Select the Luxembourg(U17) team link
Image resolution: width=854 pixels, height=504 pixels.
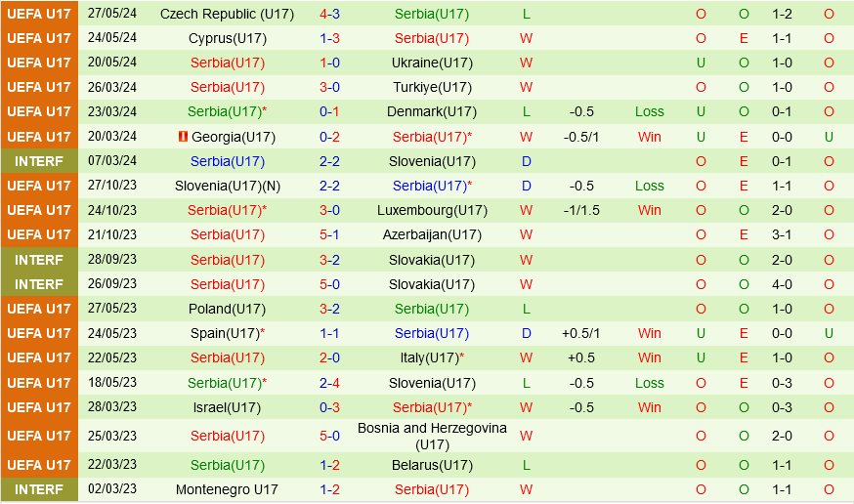tap(431, 210)
